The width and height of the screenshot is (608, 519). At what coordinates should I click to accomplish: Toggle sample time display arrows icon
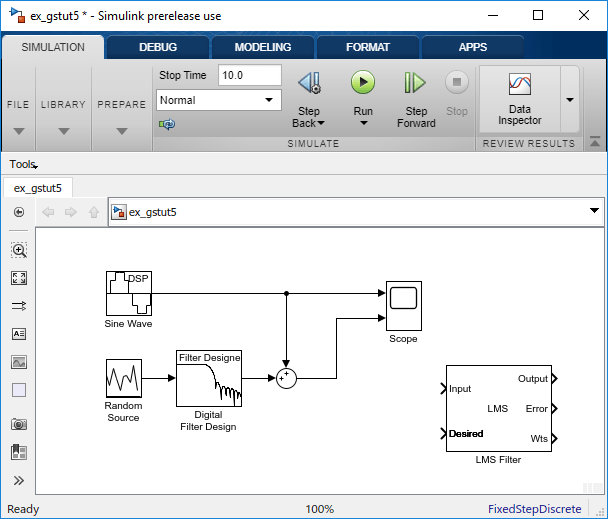[x=19, y=306]
